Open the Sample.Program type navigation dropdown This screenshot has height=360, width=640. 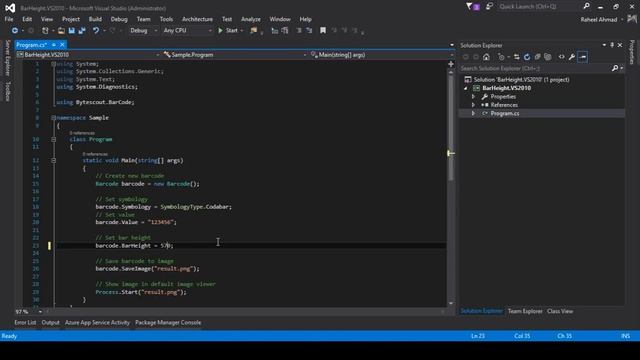point(235,55)
